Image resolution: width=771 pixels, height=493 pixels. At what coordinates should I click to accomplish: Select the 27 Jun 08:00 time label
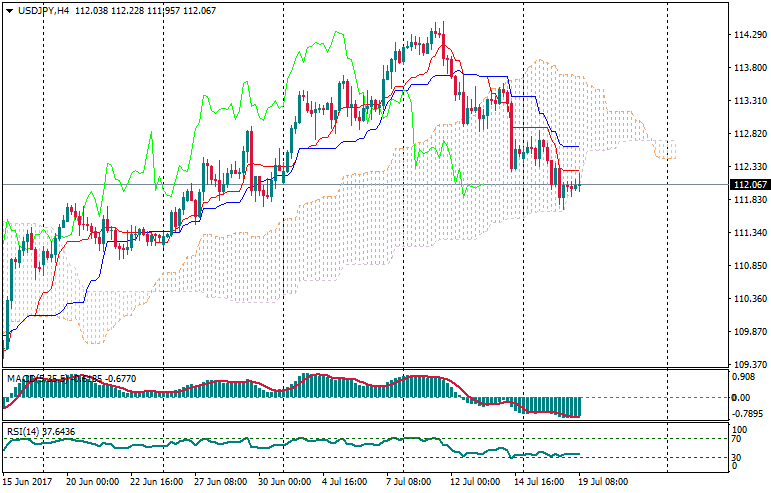(221, 482)
